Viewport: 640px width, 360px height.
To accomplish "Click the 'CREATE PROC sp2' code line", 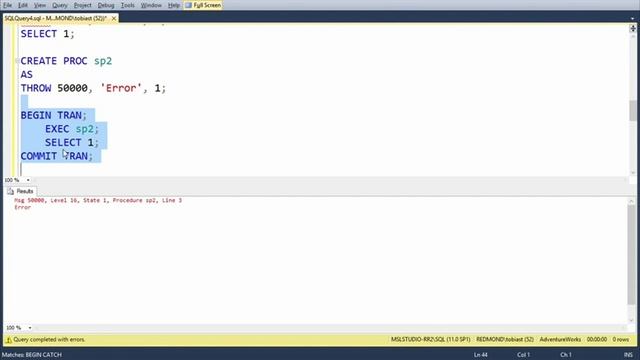I will tap(66, 61).
